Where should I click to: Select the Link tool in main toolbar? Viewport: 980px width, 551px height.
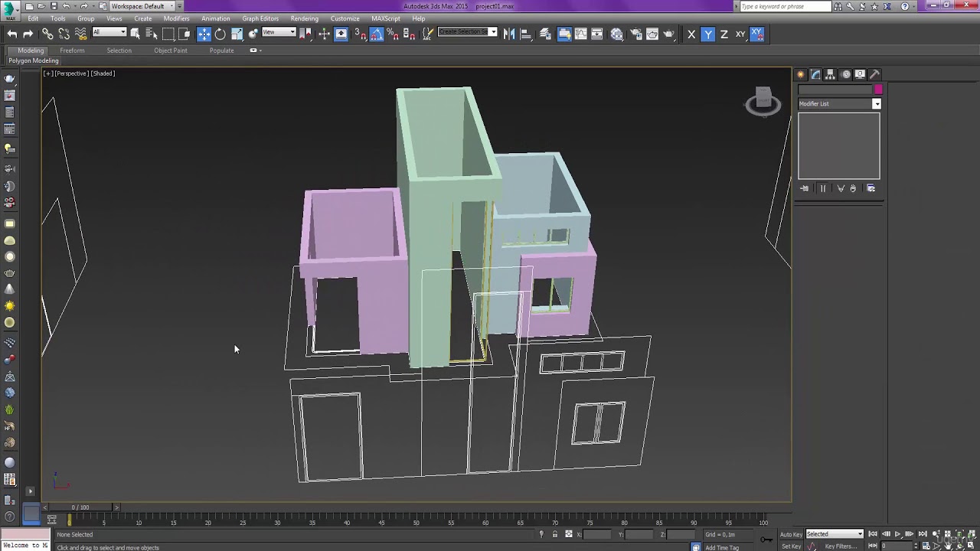47,34
